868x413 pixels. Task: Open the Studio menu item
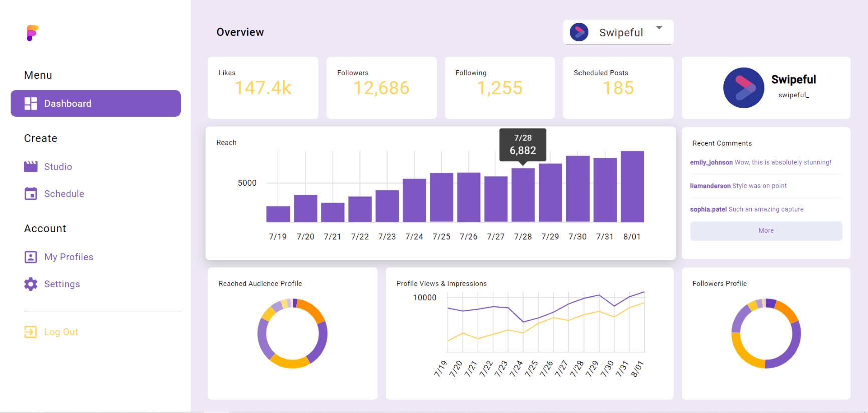click(58, 167)
